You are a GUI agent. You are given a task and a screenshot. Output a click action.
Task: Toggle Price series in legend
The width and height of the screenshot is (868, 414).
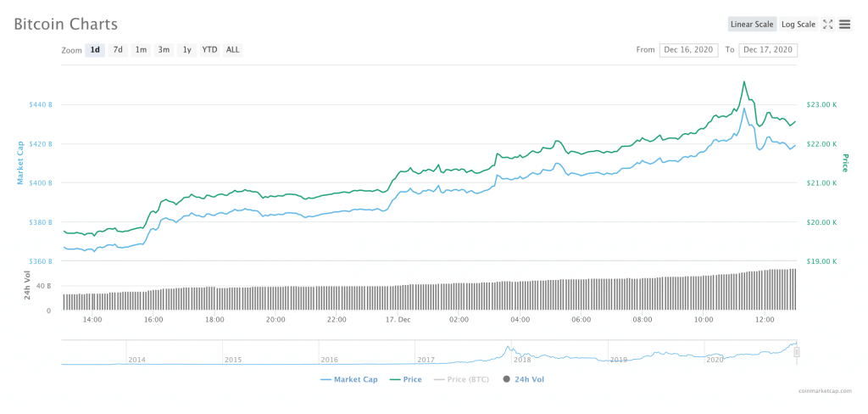point(406,379)
